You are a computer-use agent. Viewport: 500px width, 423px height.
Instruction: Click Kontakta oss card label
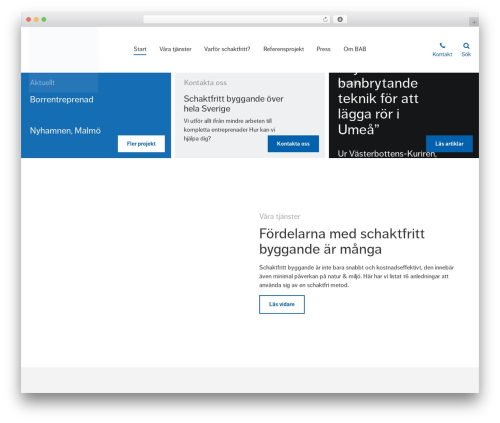pos(205,83)
